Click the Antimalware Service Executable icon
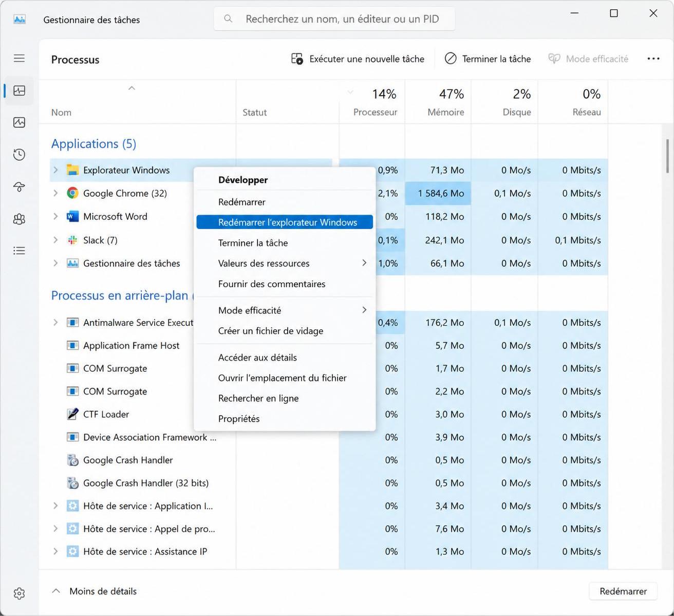 pos(72,323)
